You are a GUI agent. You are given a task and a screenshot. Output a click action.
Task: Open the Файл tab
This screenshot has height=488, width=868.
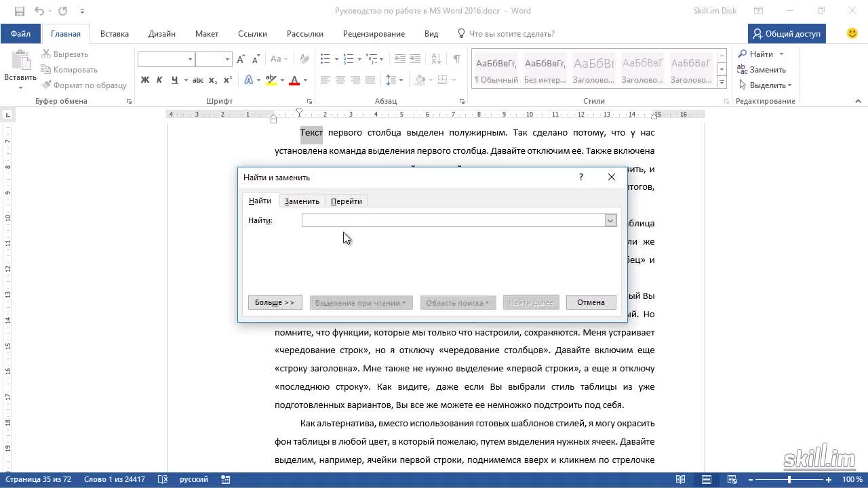[x=20, y=34]
